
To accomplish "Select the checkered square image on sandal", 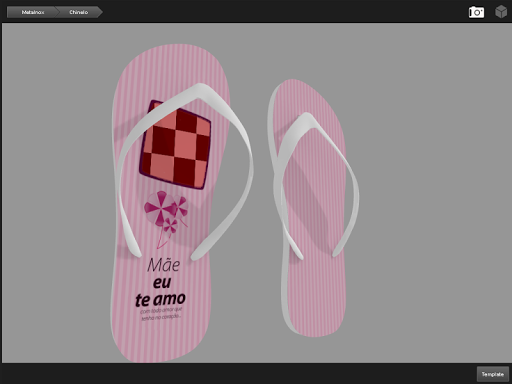I will pyautogui.click(x=176, y=145).
